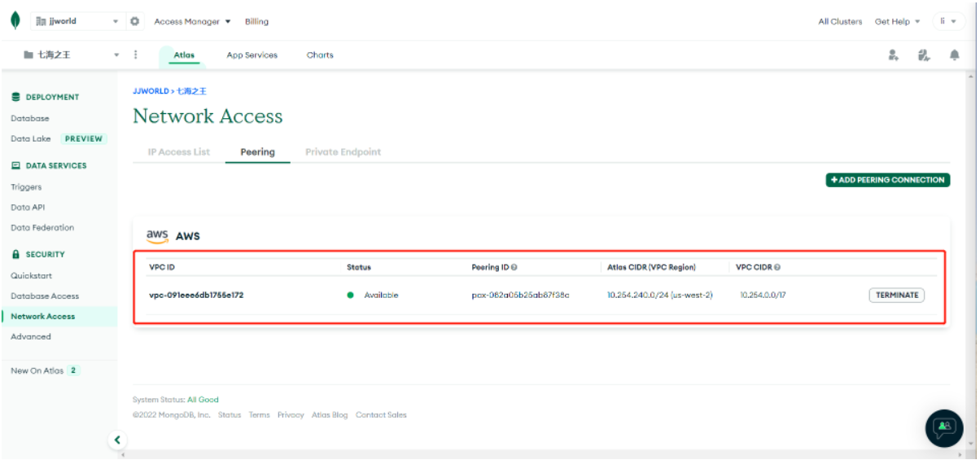980x460 pixels.
Task: Click the JJWORLD breadcrumb link
Action: click(x=151, y=91)
